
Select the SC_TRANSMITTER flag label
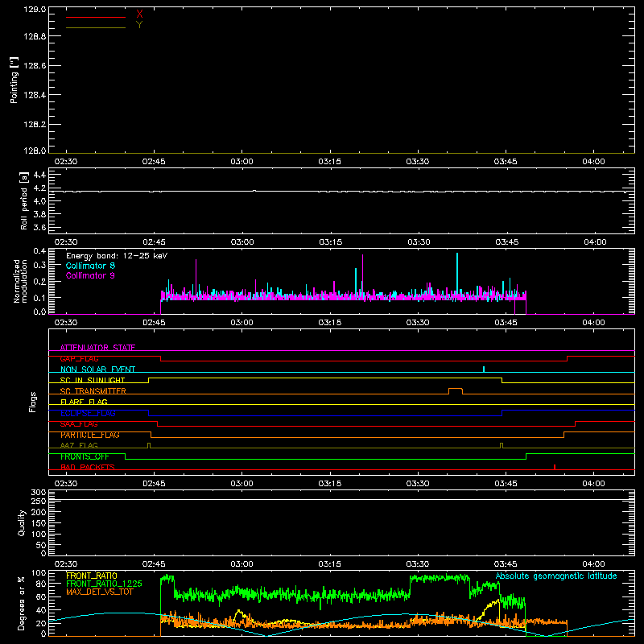(93, 391)
